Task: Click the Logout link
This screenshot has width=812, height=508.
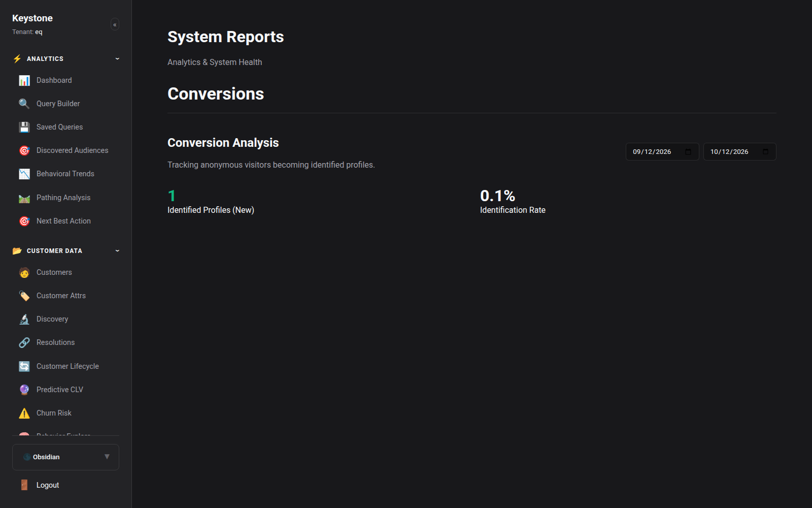Action: click(65, 485)
